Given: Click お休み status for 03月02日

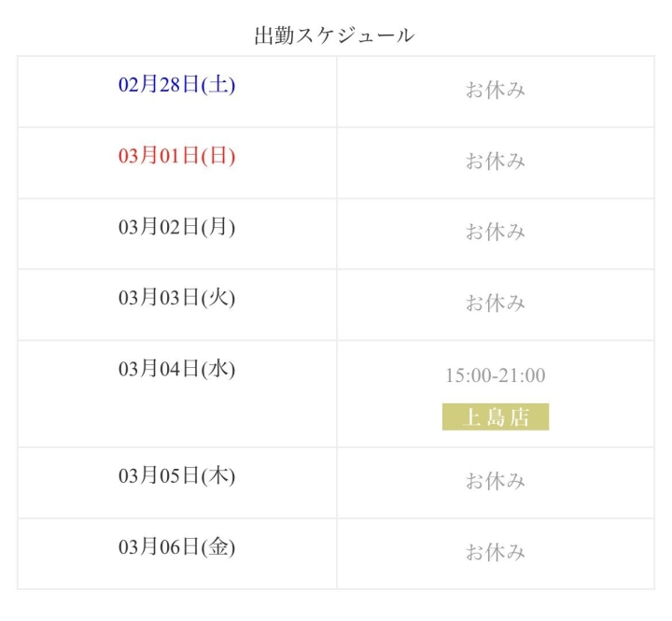Looking at the screenshot, I should click(x=495, y=233).
